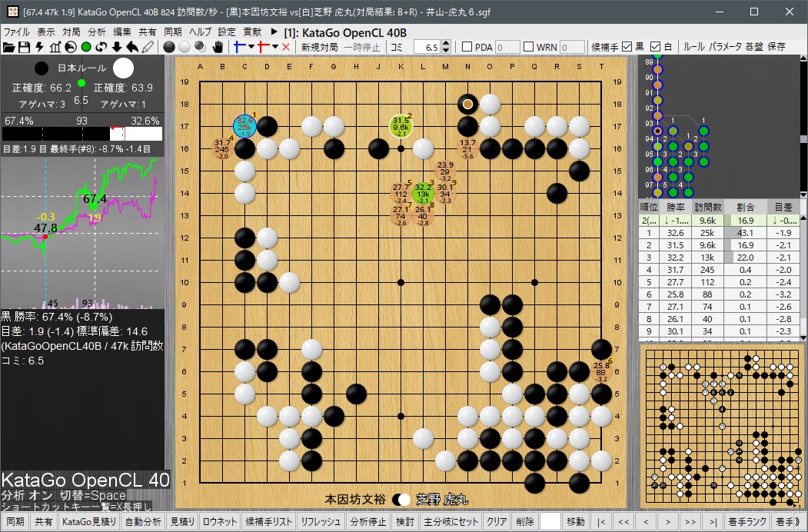The width and height of the screenshot is (808, 532).
Task: Select the blue candidate move 32.6 on board
Action: click(x=244, y=126)
